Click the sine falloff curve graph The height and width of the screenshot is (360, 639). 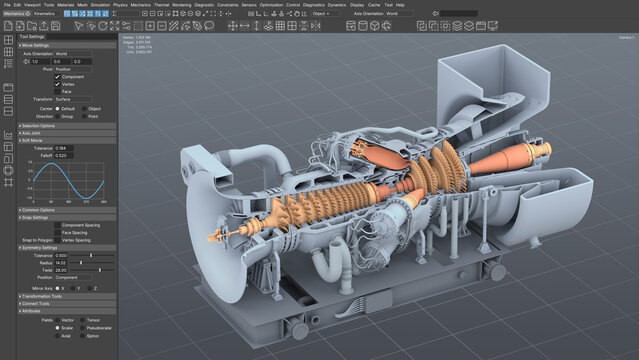(x=69, y=180)
